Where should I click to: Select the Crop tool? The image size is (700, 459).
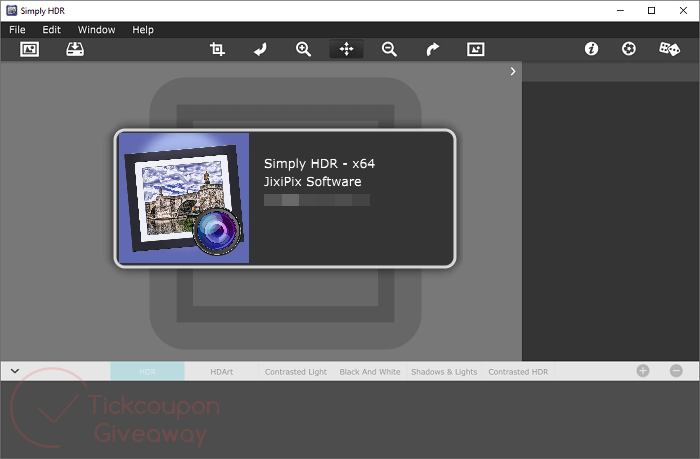click(x=217, y=49)
